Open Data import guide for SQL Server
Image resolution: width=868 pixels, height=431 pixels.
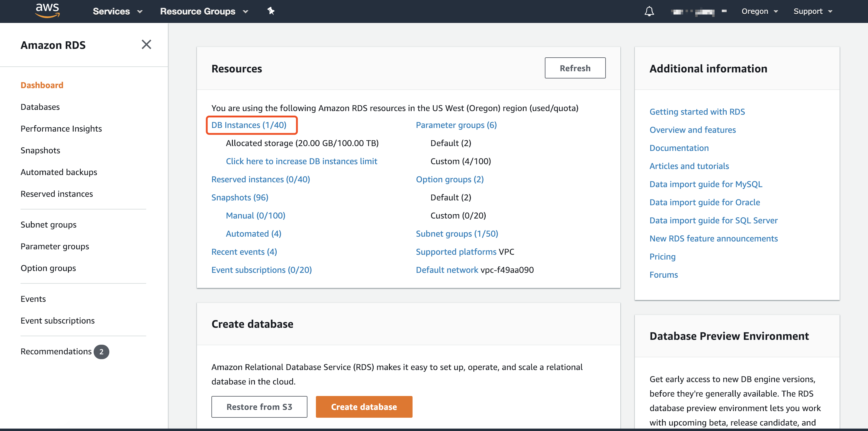pyautogui.click(x=713, y=220)
